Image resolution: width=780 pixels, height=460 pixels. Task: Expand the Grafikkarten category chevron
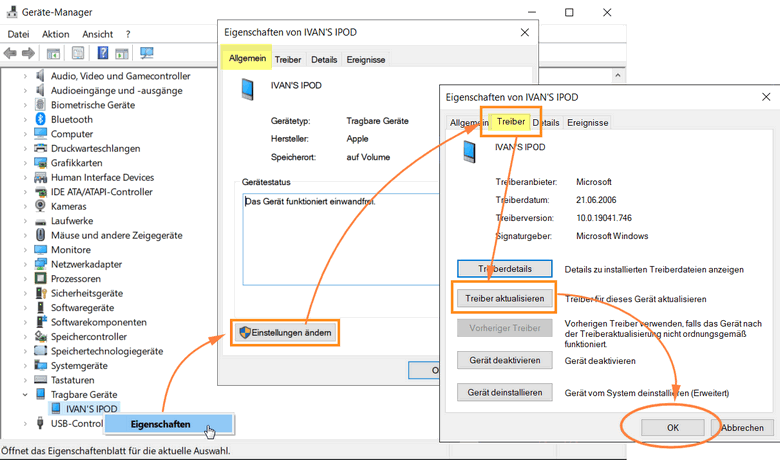[x=25, y=163]
